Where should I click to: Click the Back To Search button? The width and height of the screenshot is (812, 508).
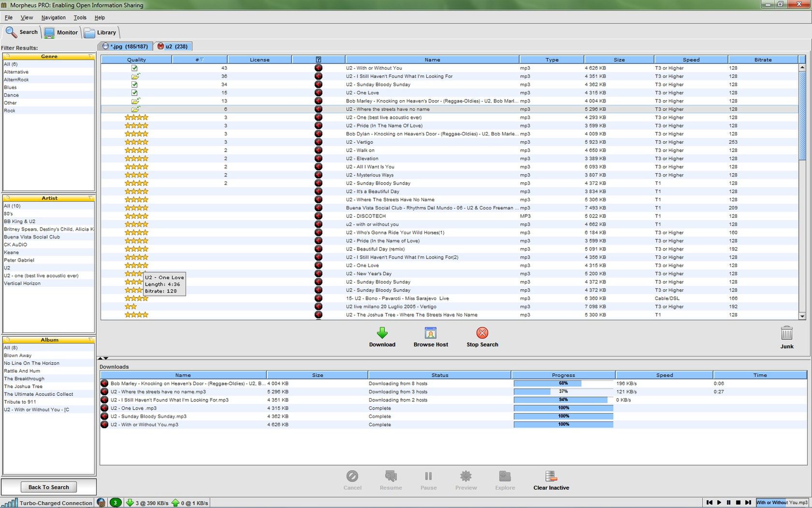click(48, 487)
